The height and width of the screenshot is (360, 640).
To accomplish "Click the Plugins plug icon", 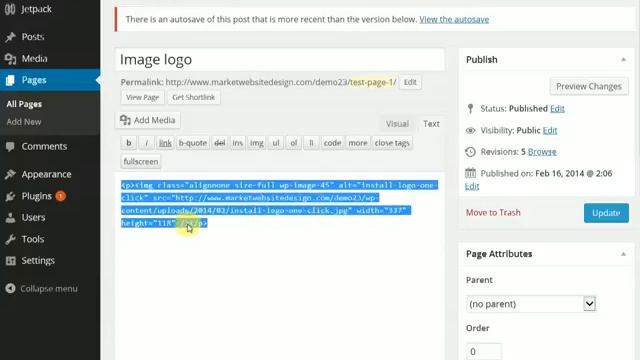I will [10, 196].
